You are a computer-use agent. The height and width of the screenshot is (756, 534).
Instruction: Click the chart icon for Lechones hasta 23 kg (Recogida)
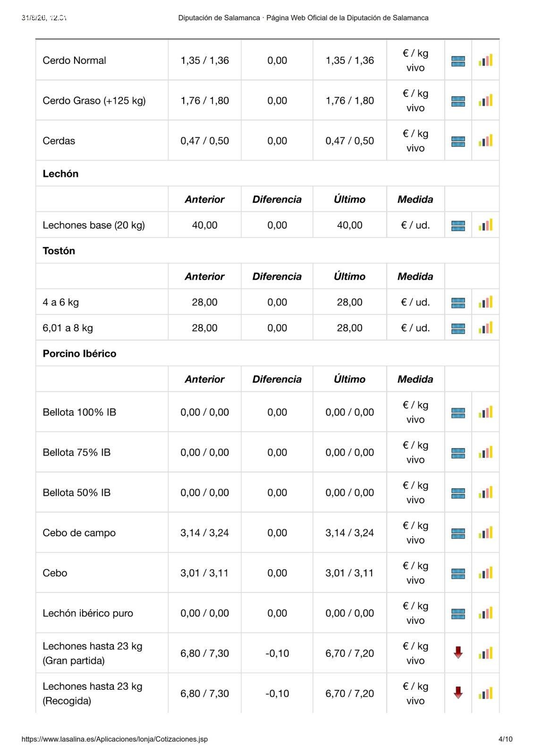[x=485, y=693]
